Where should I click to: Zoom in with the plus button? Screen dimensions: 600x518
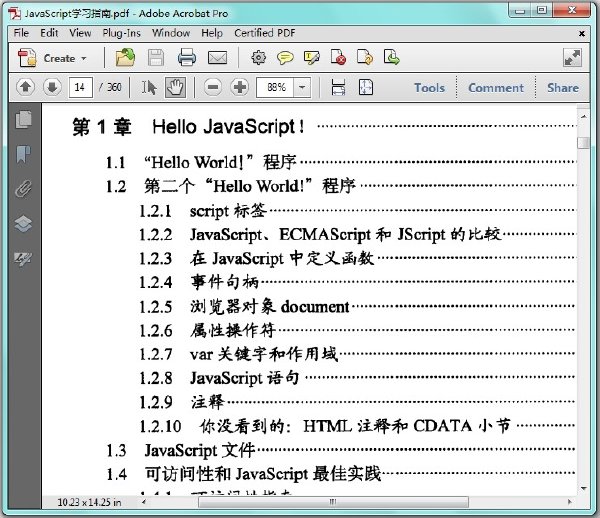[240, 87]
